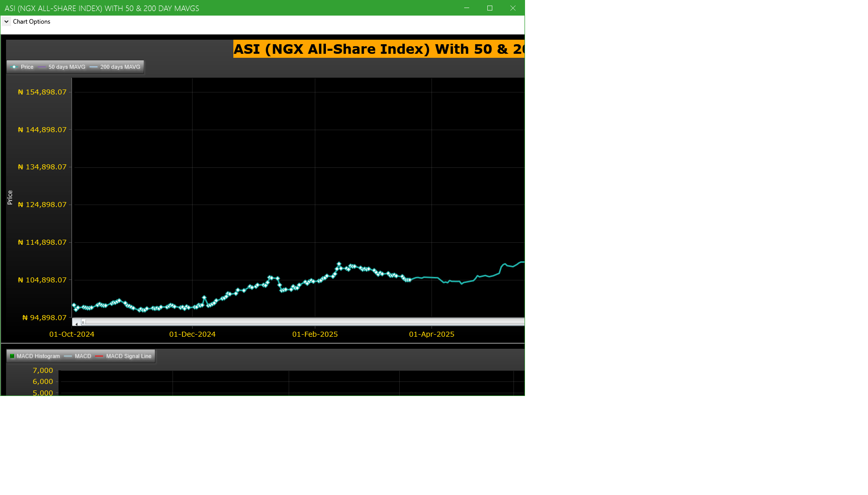Toggle the Price series in the legend
This screenshot has width=868, height=495.
[x=28, y=67]
